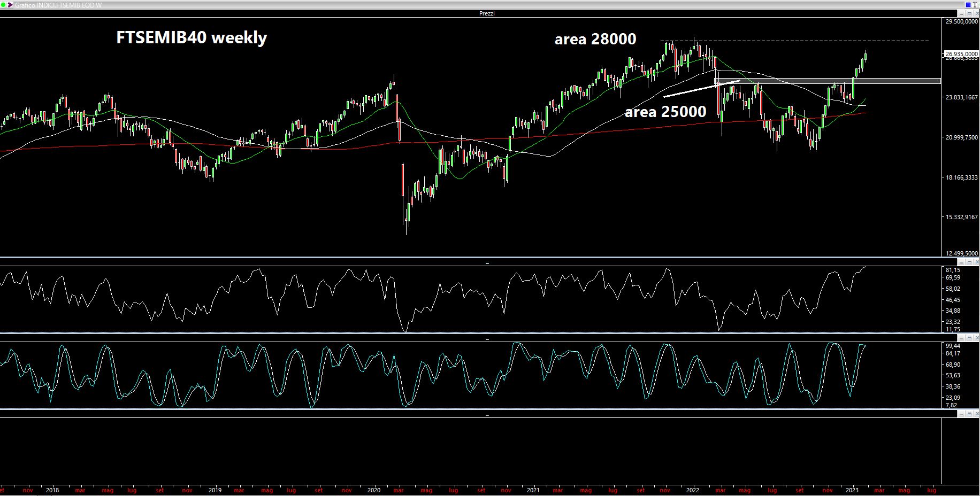This screenshot has height=496, width=980.
Task: Click the 2022 label on time axis
Action: [692, 490]
